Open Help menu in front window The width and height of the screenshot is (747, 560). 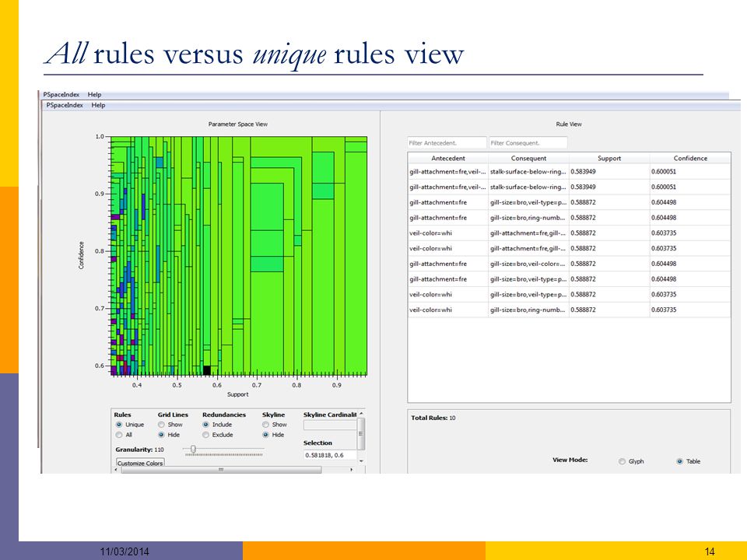pyautogui.click(x=98, y=105)
